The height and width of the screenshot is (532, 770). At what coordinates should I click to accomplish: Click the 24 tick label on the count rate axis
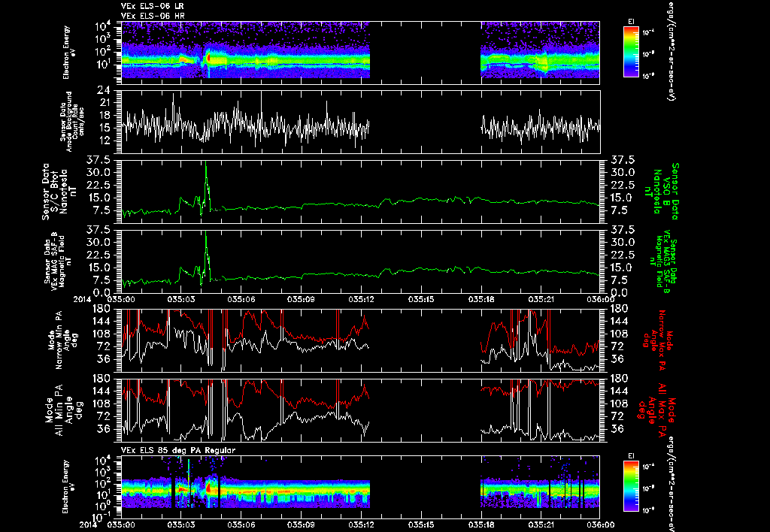[x=102, y=90]
